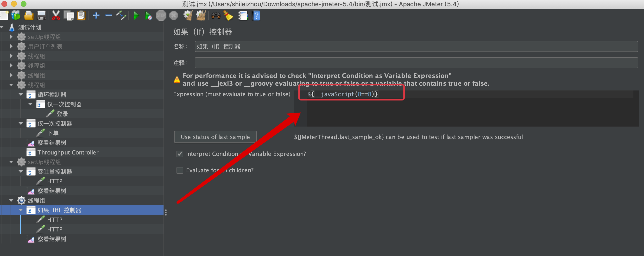Select the last 察看结果树 listener
The width and height of the screenshot is (644, 256).
pyautogui.click(x=52, y=239)
